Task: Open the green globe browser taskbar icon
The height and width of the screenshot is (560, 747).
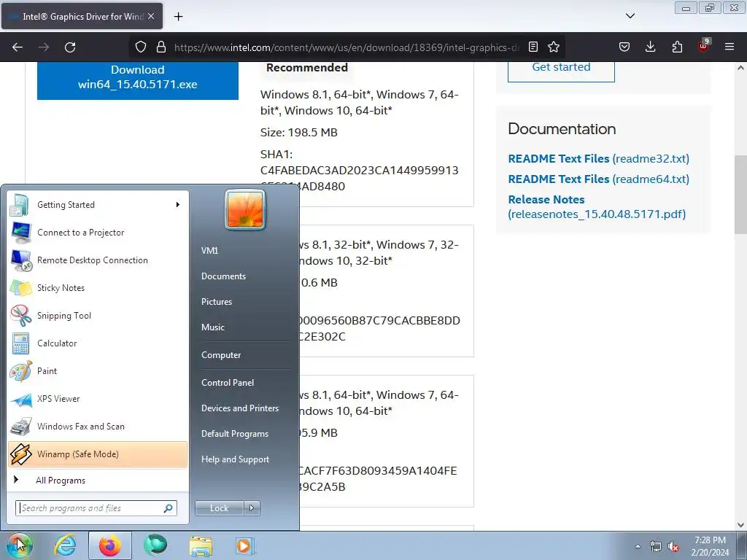Action: 155,545
